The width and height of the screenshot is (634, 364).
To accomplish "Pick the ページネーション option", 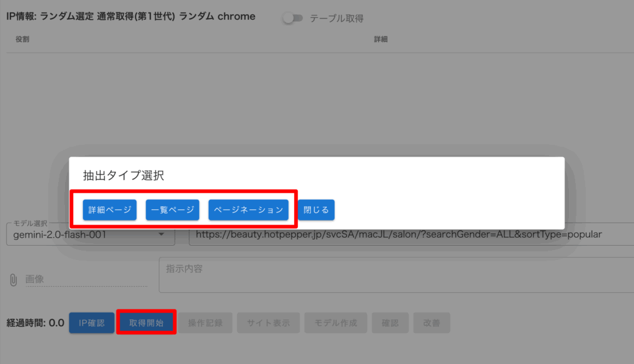I will (248, 210).
